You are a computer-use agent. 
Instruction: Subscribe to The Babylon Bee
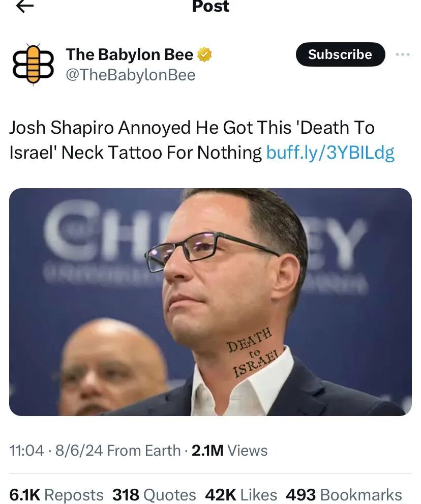(340, 54)
